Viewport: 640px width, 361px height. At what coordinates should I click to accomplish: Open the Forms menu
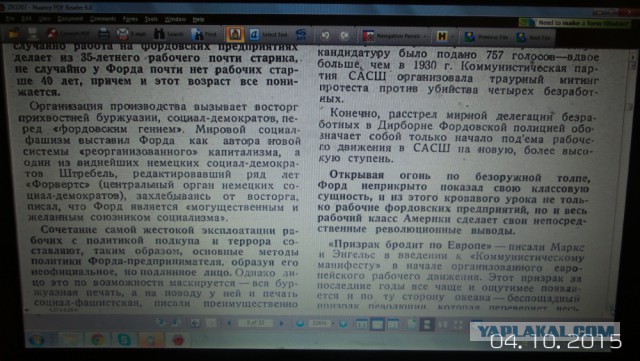(x=130, y=19)
